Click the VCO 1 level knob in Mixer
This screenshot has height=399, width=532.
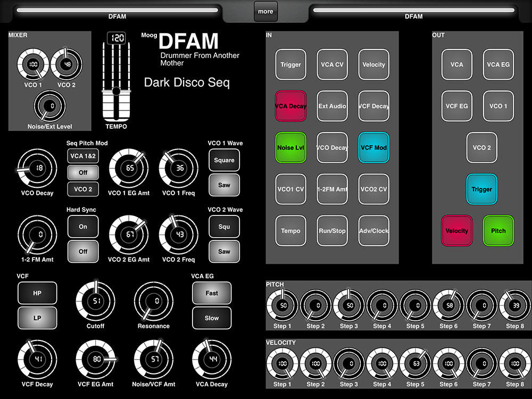point(32,65)
